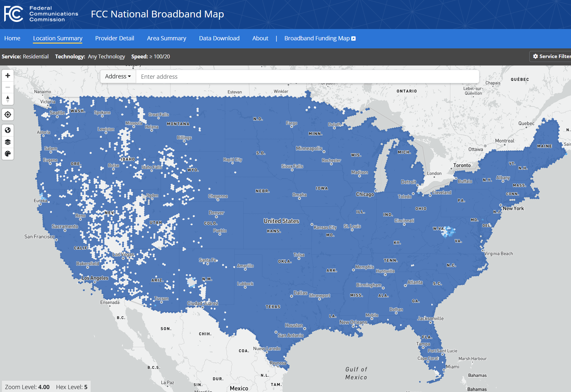Click the 'Denver' label on the map

216,213
